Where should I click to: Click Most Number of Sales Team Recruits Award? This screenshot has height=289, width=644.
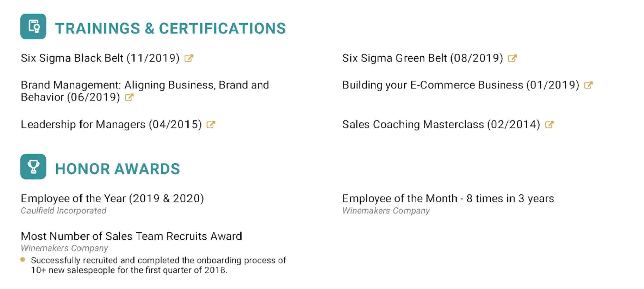[131, 236]
